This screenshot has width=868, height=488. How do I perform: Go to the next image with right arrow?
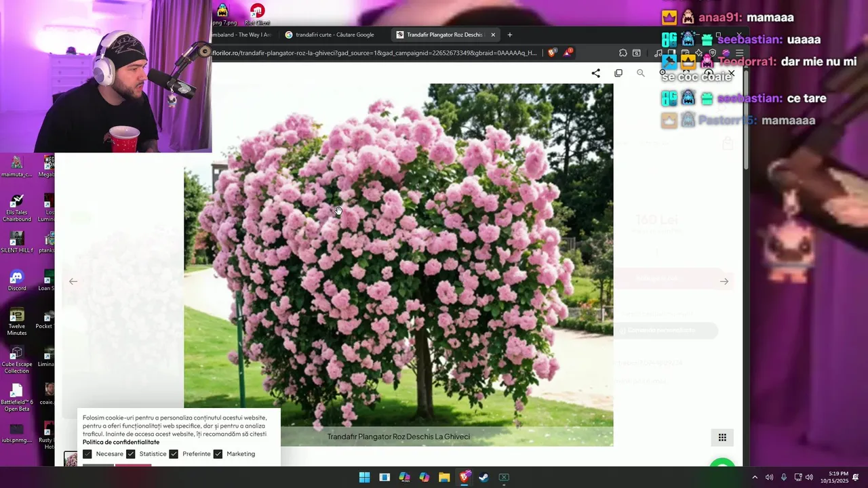point(724,281)
